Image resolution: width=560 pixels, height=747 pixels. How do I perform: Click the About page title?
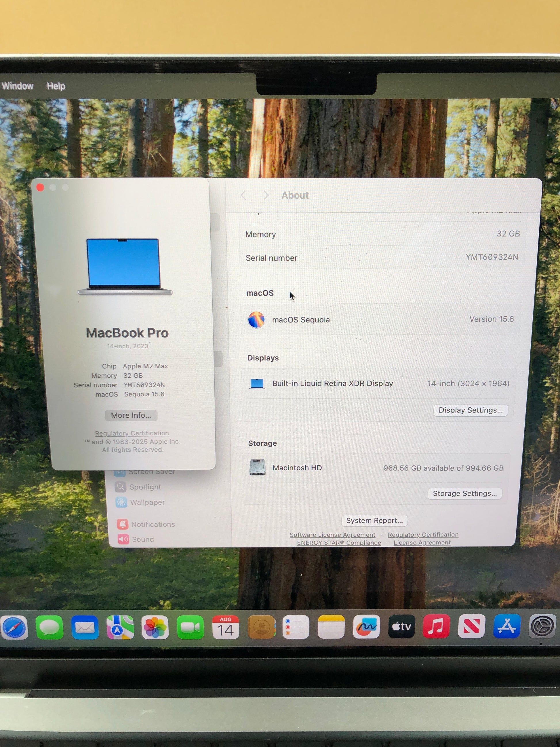295,195
